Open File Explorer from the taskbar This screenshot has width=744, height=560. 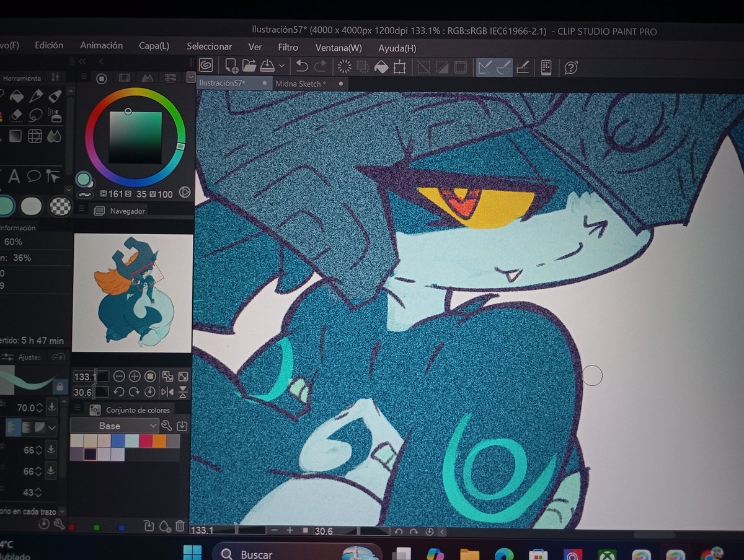point(469,554)
